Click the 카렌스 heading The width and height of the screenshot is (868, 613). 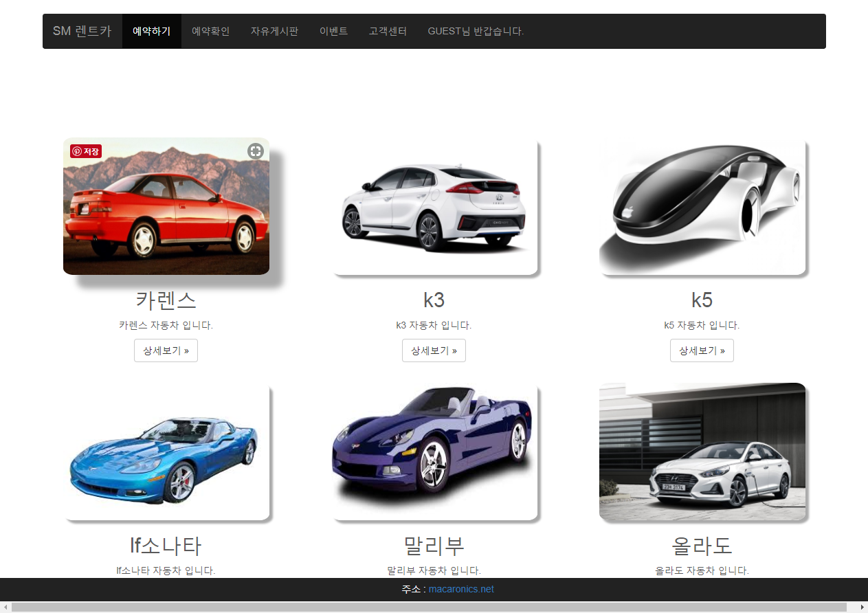coord(166,300)
